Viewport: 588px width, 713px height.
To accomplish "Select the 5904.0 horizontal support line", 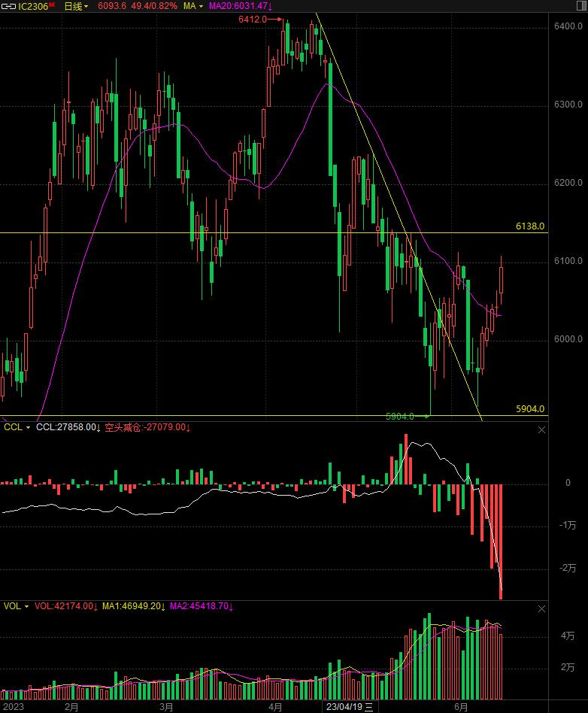I will click(226, 415).
